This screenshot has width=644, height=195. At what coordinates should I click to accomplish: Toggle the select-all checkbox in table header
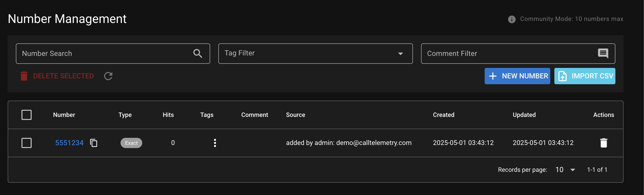tap(27, 115)
